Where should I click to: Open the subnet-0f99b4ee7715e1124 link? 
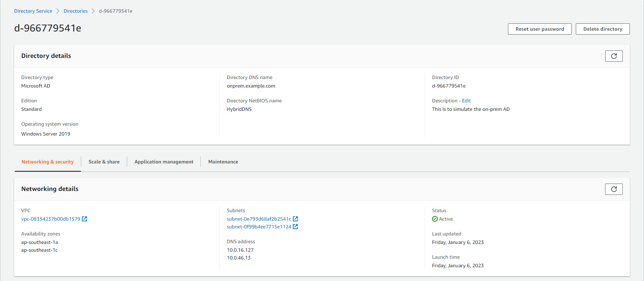259,227
